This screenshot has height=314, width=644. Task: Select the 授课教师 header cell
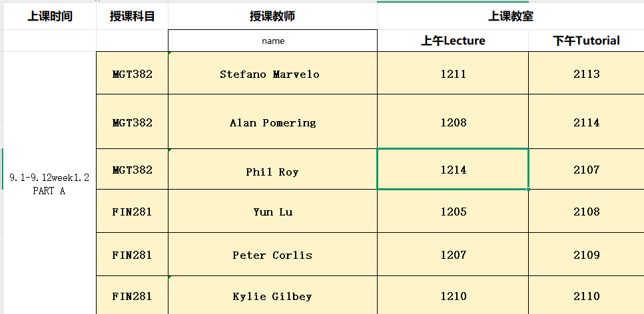pos(272,17)
